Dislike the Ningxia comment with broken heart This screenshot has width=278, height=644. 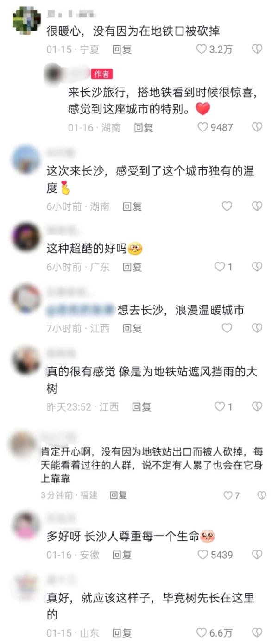pos(257,49)
